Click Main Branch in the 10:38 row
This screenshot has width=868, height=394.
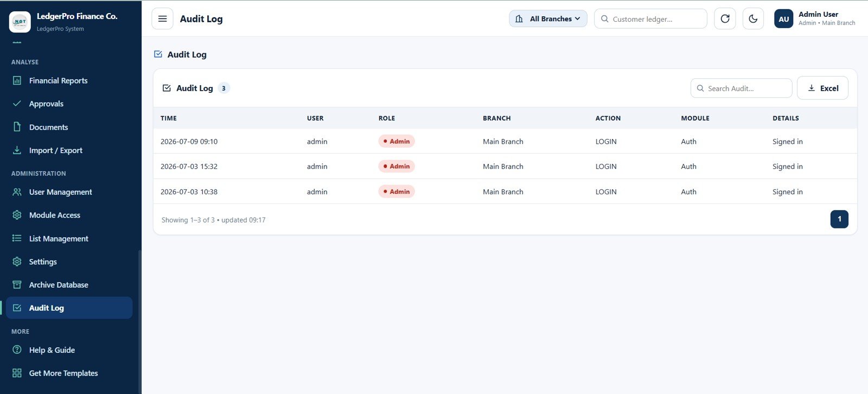click(x=503, y=192)
